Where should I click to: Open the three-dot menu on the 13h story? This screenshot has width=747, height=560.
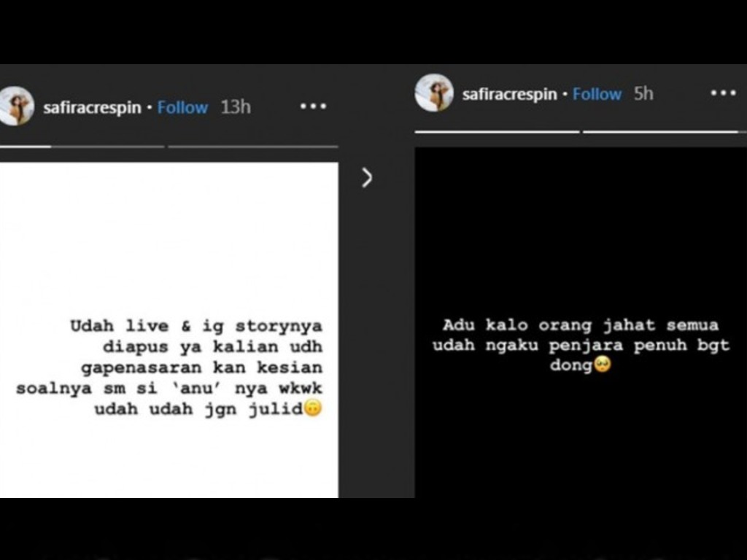point(313,106)
